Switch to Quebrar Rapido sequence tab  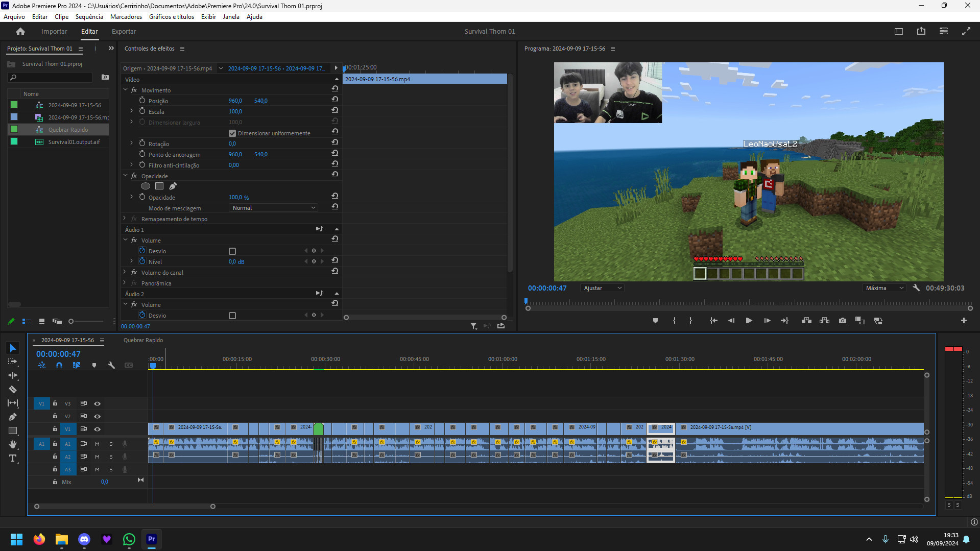[x=143, y=340]
